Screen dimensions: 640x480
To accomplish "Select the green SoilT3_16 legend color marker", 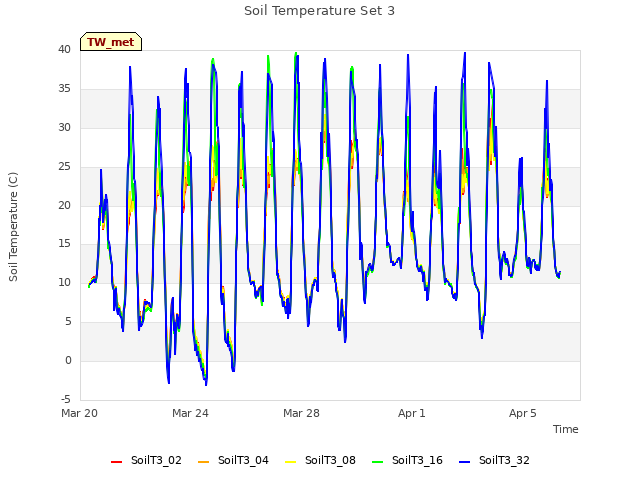I will tap(378, 462).
